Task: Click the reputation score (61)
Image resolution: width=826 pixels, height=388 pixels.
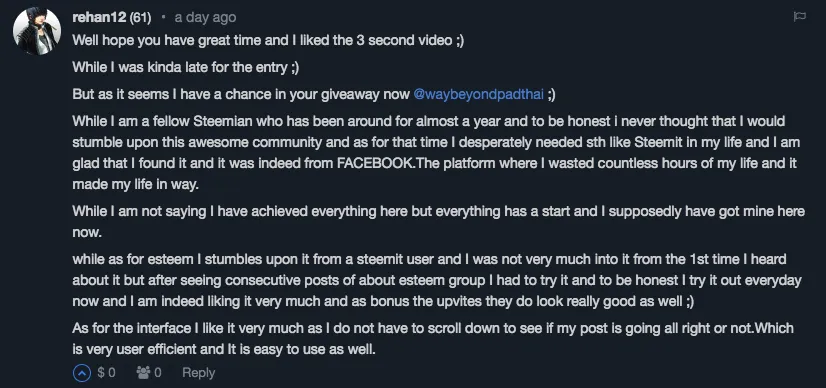Action: pos(140,17)
